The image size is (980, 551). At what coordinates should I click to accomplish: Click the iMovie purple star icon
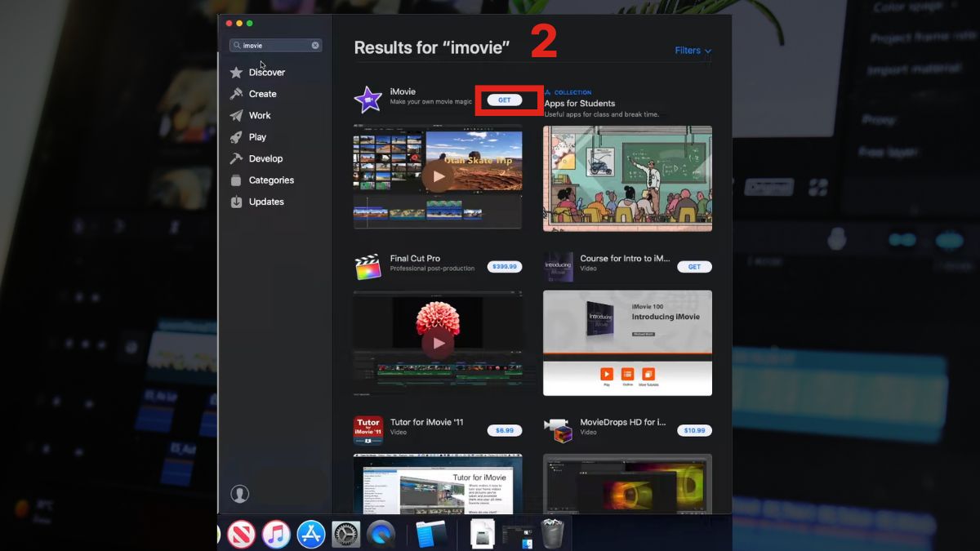point(367,100)
